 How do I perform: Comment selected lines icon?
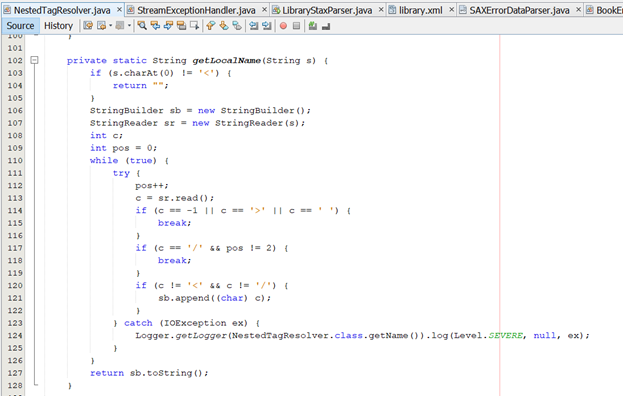(313, 26)
